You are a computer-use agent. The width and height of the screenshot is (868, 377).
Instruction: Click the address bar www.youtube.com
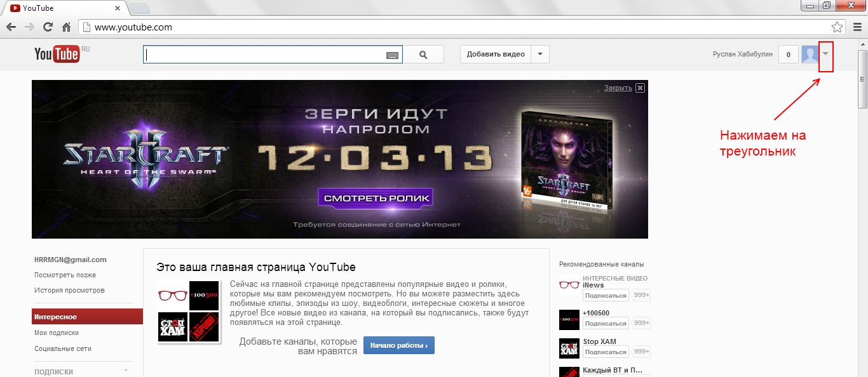click(x=133, y=27)
